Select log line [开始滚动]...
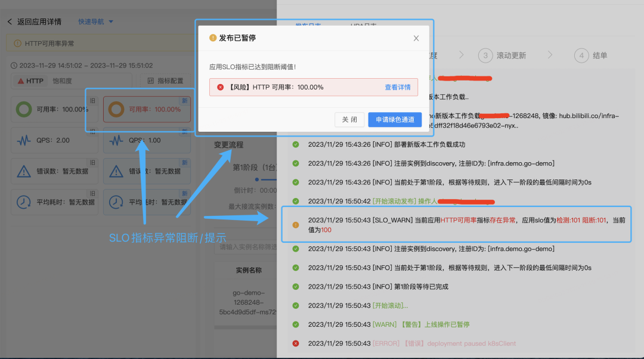 358,305
